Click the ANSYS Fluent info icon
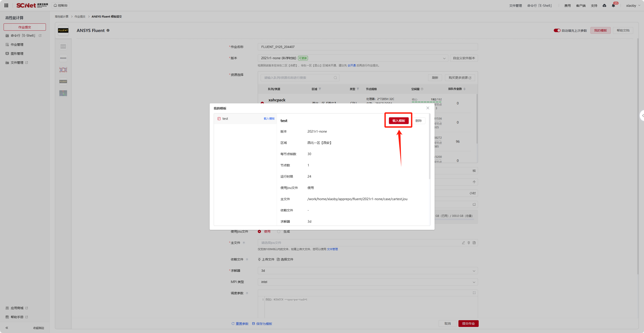This screenshot has width=644, height=333. click(x=108, y=30)
